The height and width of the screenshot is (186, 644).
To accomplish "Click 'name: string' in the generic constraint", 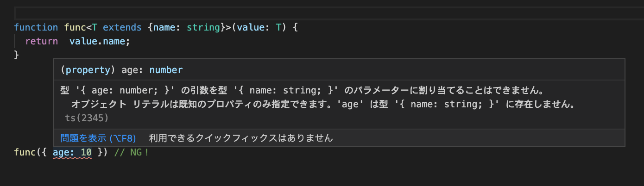I will [x=186, y=27].
